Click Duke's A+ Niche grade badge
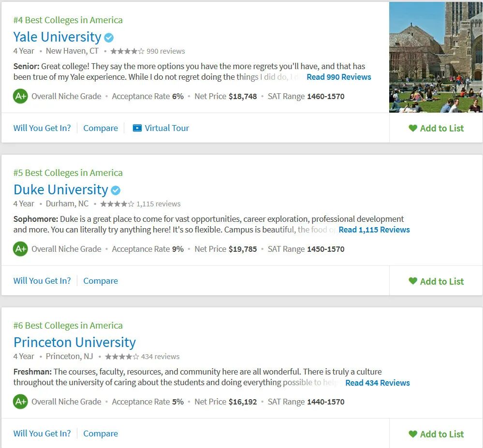The image size is (483, 448). 20,249
